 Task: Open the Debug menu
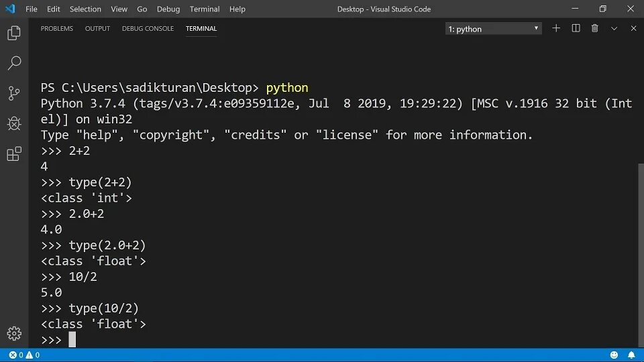tap(168, 9)
